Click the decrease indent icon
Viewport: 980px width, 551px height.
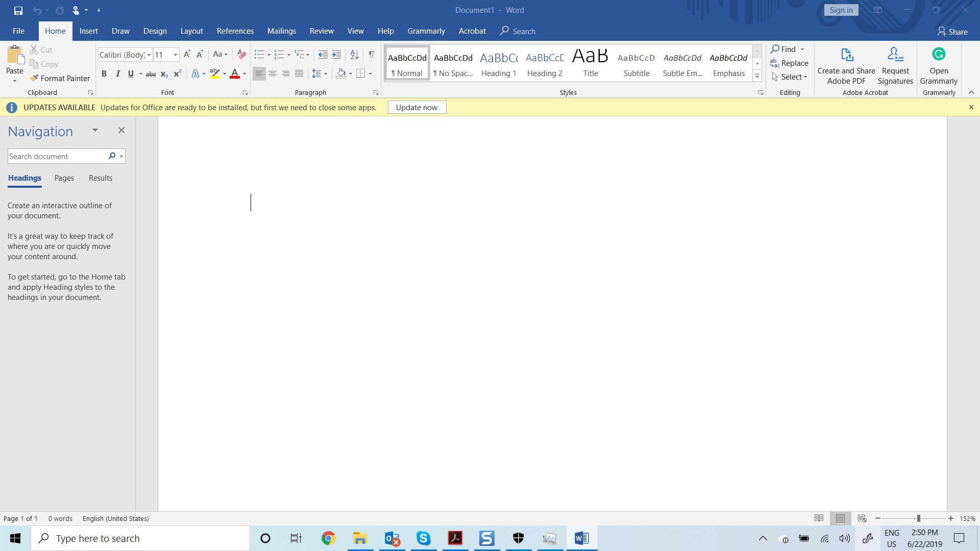tap(323, 55)
